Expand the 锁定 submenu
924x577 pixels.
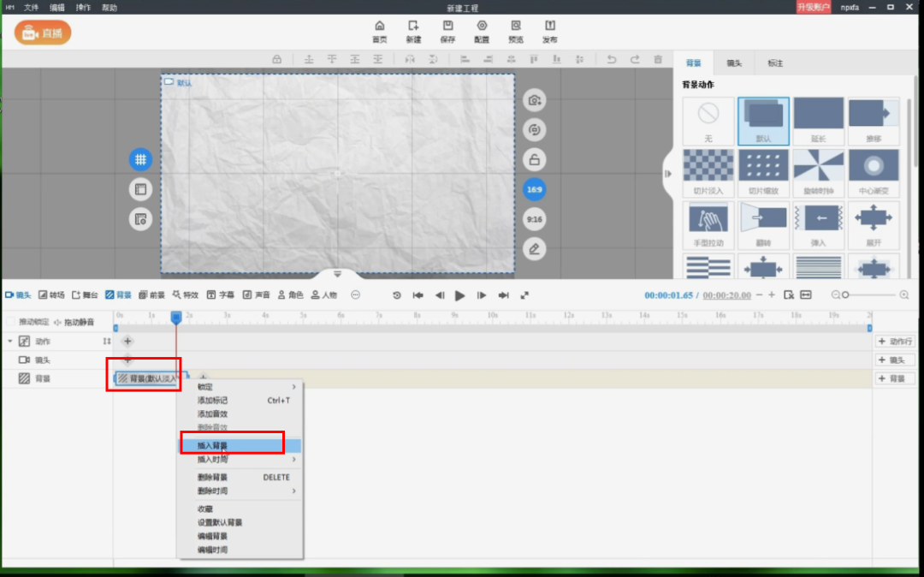240,386
